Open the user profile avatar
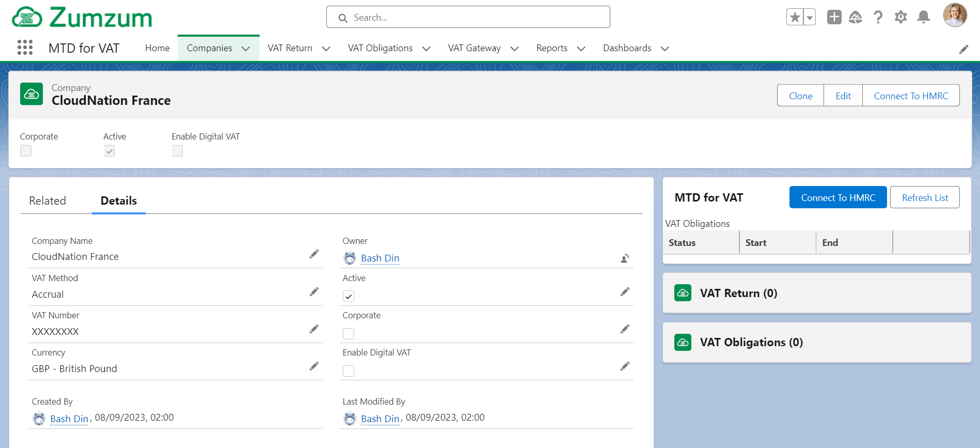 tap(955, 15)
